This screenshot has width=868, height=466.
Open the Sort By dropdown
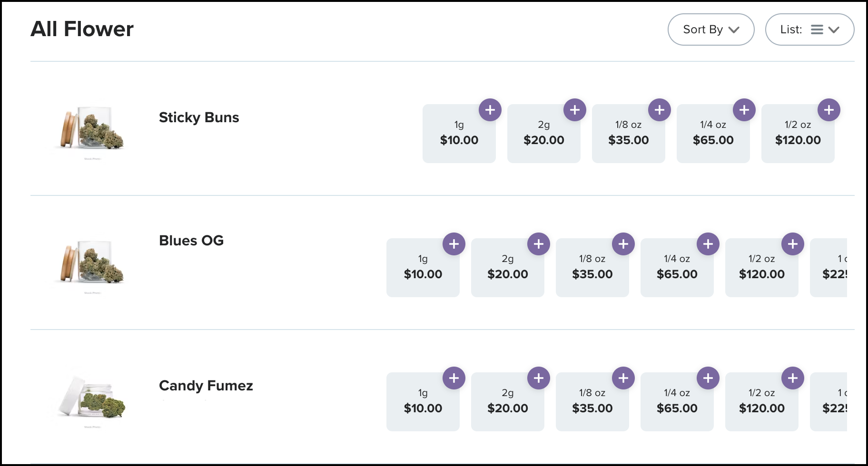[710, 29]
